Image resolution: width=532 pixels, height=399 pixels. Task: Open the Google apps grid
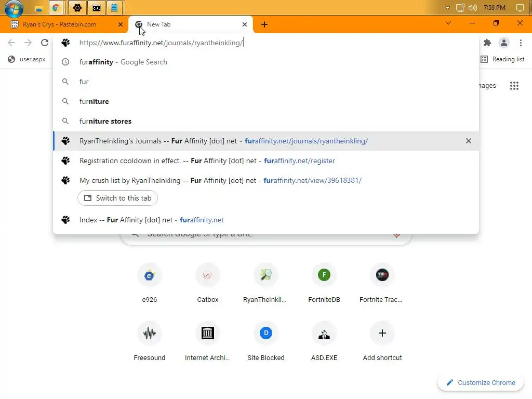[x=514, y=86]
